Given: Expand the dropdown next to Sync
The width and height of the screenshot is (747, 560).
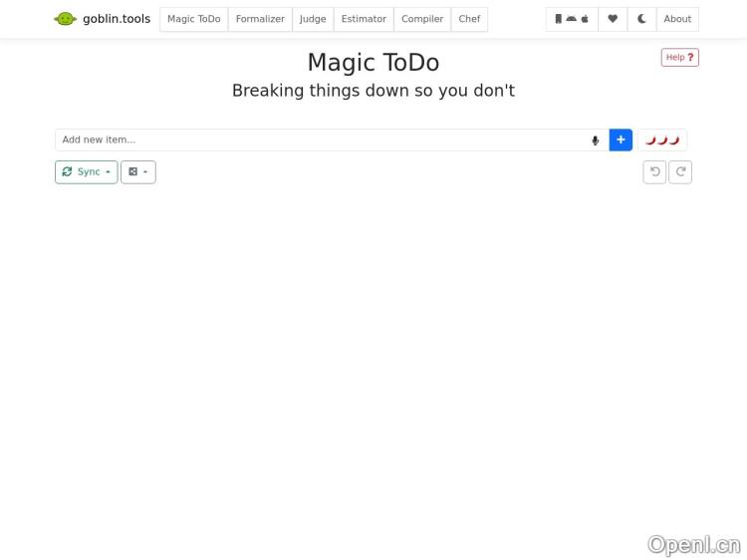Looking at the screenshot, I should pyautogui.click(x=138, y=172).
